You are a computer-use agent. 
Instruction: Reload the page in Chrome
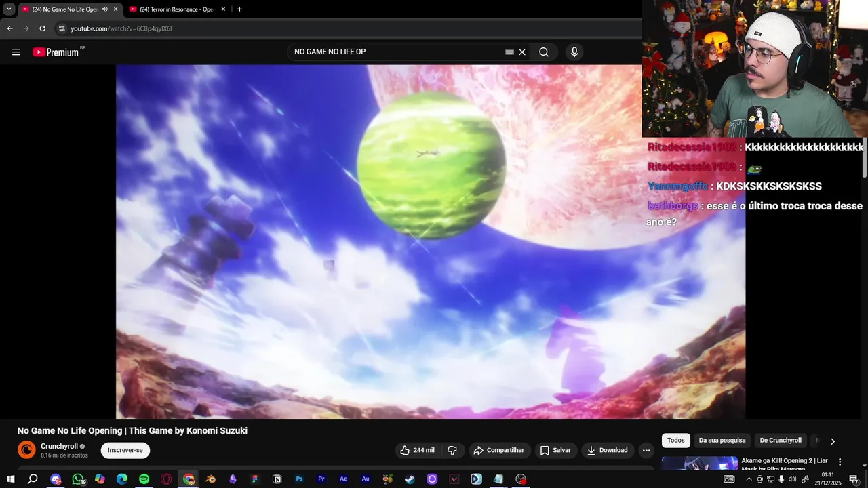42,28
